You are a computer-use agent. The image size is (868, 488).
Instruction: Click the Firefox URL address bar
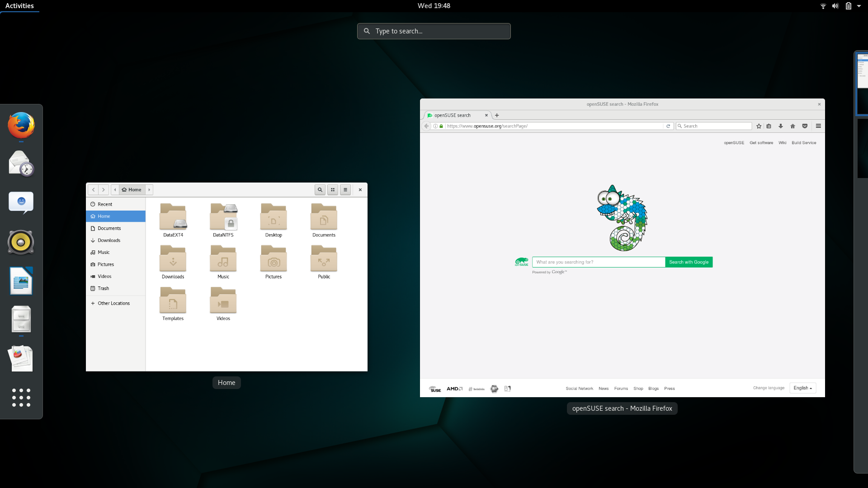(x=553, y=126)
